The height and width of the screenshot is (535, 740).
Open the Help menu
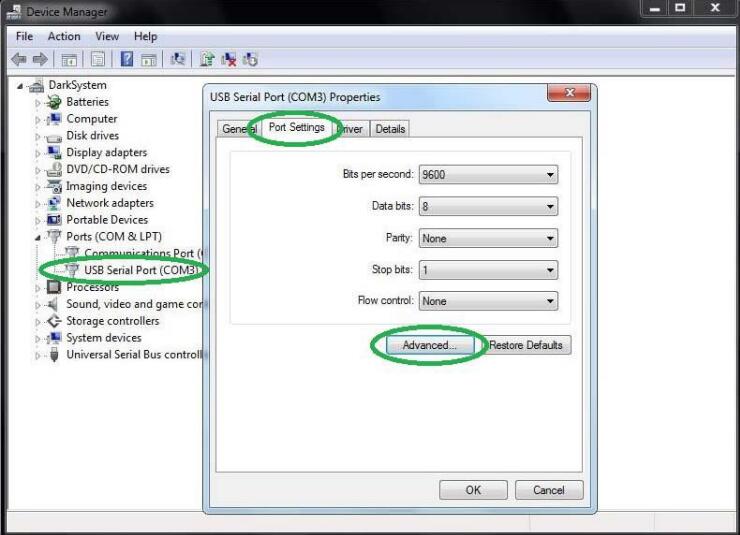pyautogui.click(x=145, y=36)
